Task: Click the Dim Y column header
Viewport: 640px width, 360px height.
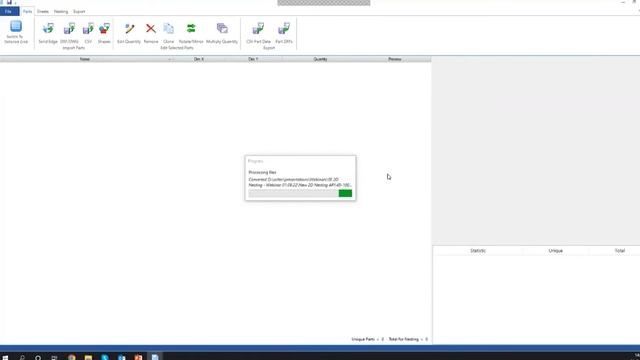Action: click(253, 59)
